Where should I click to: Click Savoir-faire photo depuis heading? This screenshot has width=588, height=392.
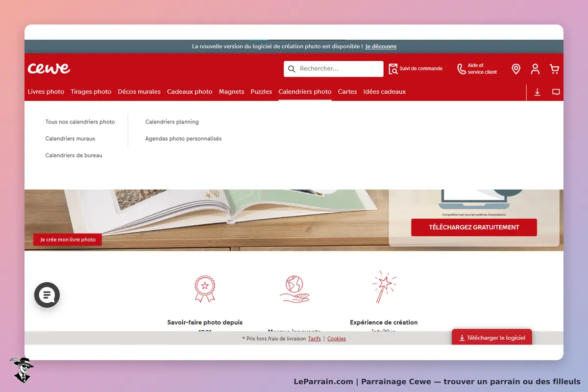[x=205, y=322]
